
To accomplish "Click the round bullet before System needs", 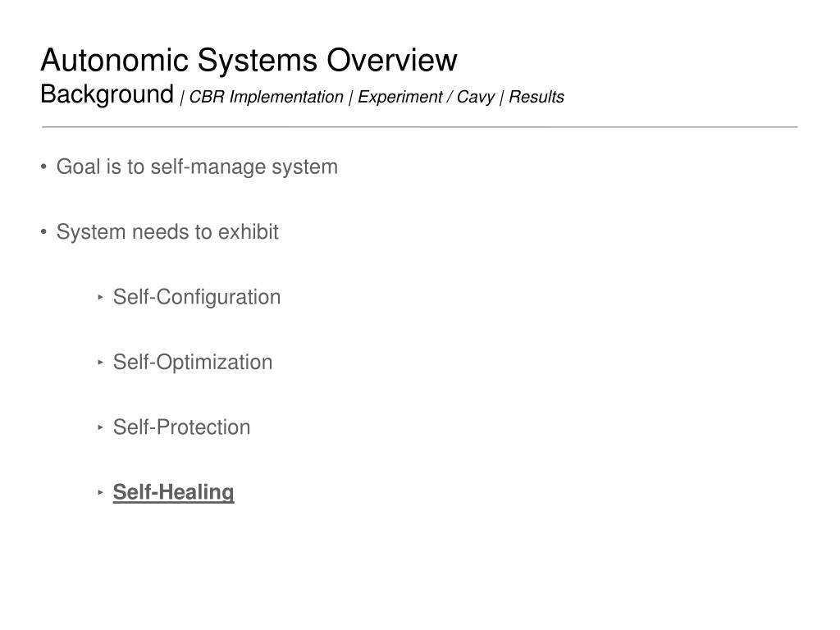I will pyautogui.click(x=44, y=232).
